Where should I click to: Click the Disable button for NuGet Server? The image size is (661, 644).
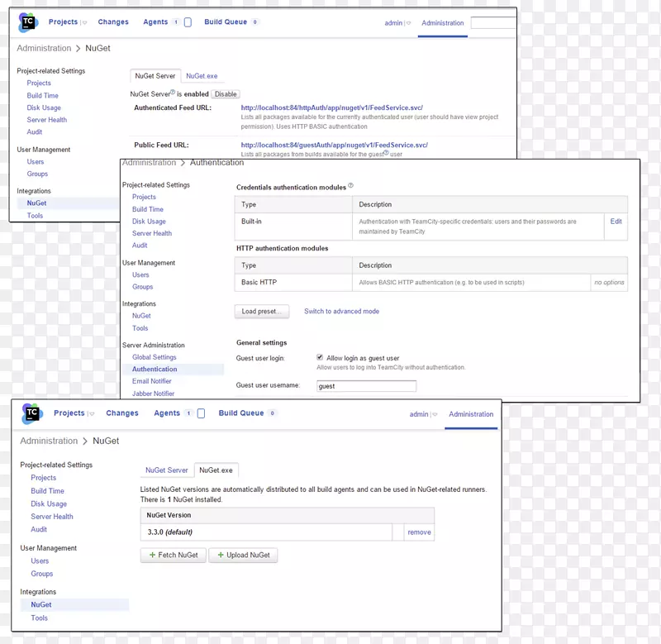pos(226,94)
